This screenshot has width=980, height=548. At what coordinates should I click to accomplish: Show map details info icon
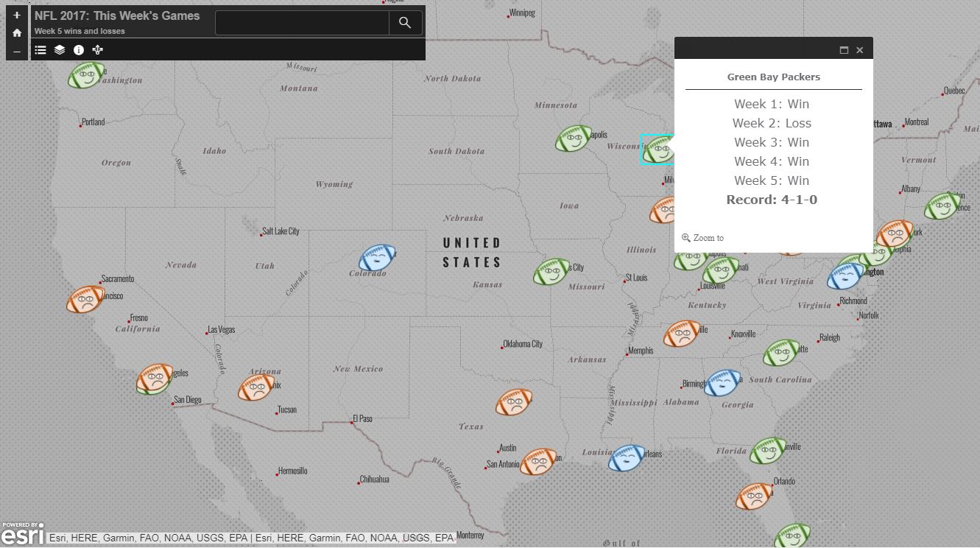(79, 50)
